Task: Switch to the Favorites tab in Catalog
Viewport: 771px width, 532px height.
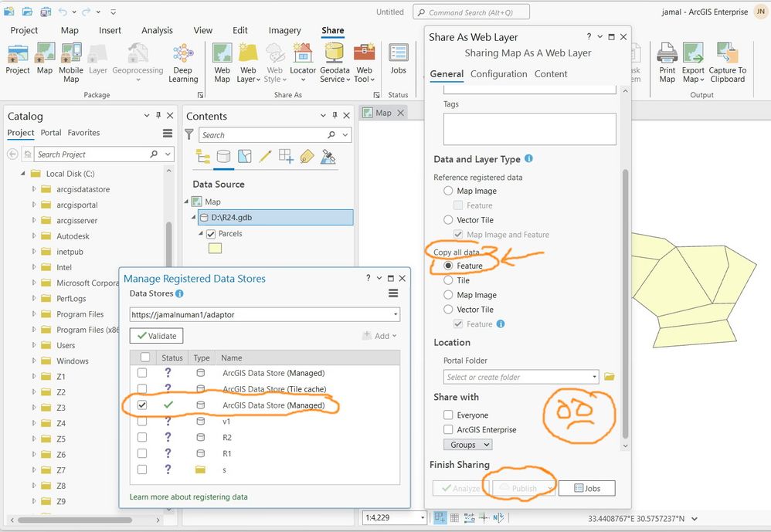Action: click(x=83, y=133)
